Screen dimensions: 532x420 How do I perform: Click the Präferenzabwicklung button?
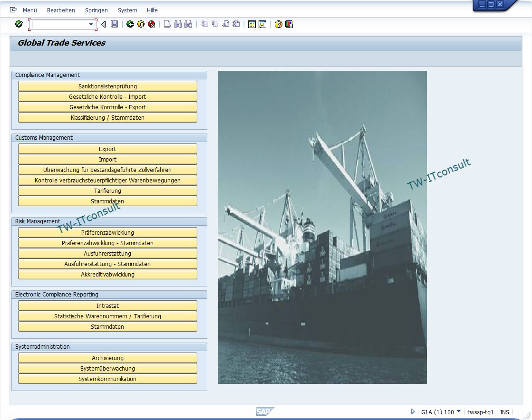[x=107, y=232]
